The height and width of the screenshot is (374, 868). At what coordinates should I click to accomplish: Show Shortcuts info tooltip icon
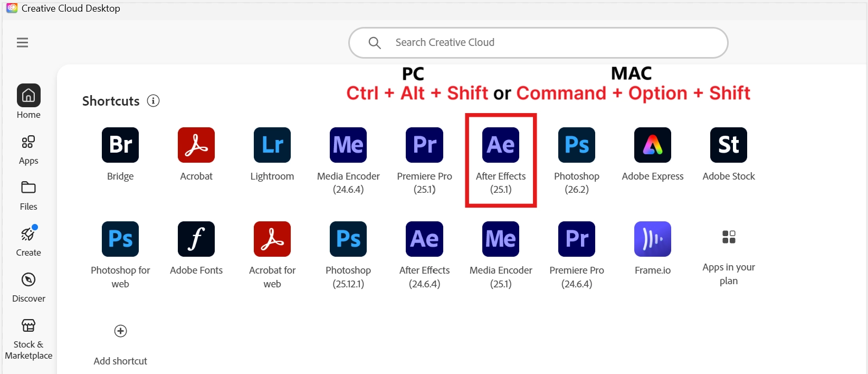coord(153,101)
